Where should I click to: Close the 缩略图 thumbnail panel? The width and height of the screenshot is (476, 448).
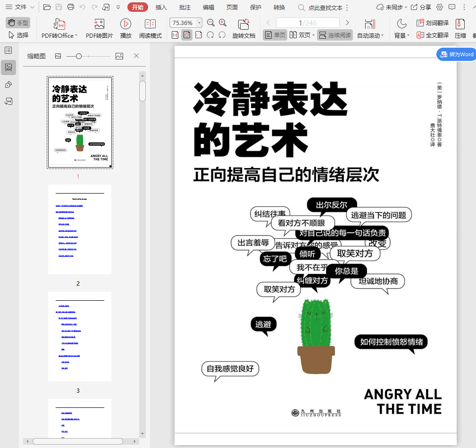coord(136,56)
